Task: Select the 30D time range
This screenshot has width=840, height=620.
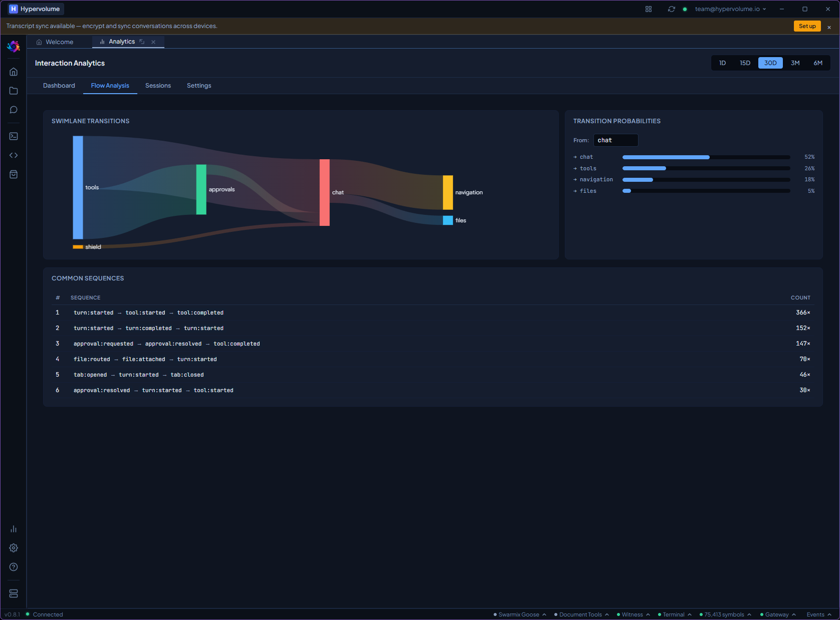Action: (770, 63)
